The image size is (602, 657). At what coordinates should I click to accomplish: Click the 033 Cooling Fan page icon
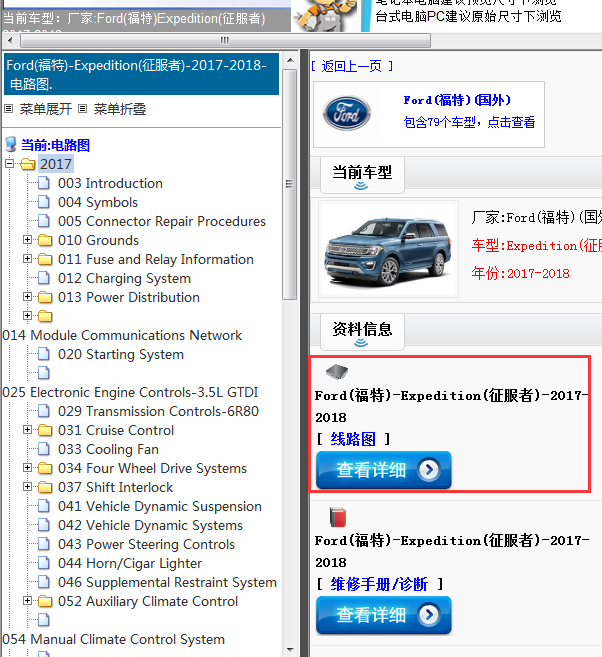(44, 449)
